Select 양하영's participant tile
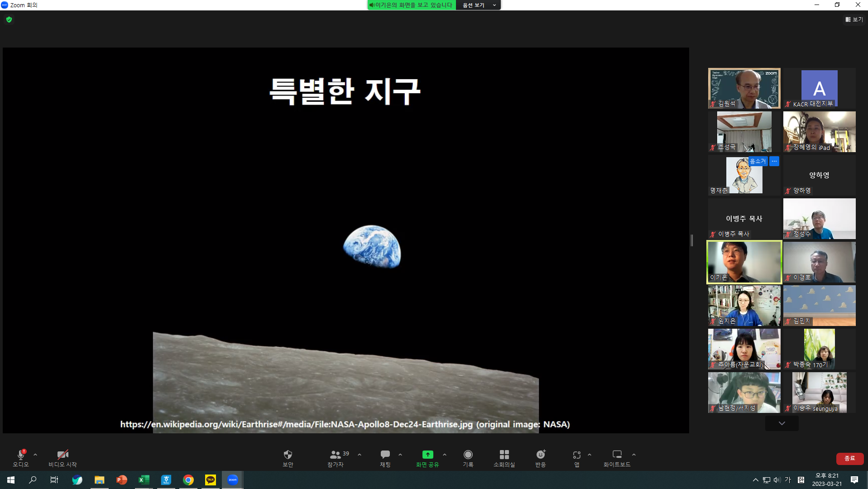This screenshot has height=489, width=868. tap(820, 175)
